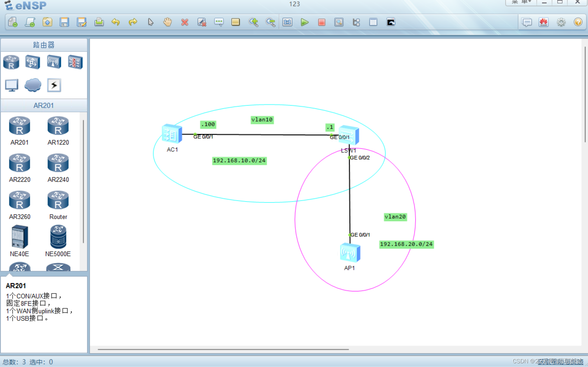Open an existing topology file
This screenshot has height=367, width=588.
click(47, 22)
